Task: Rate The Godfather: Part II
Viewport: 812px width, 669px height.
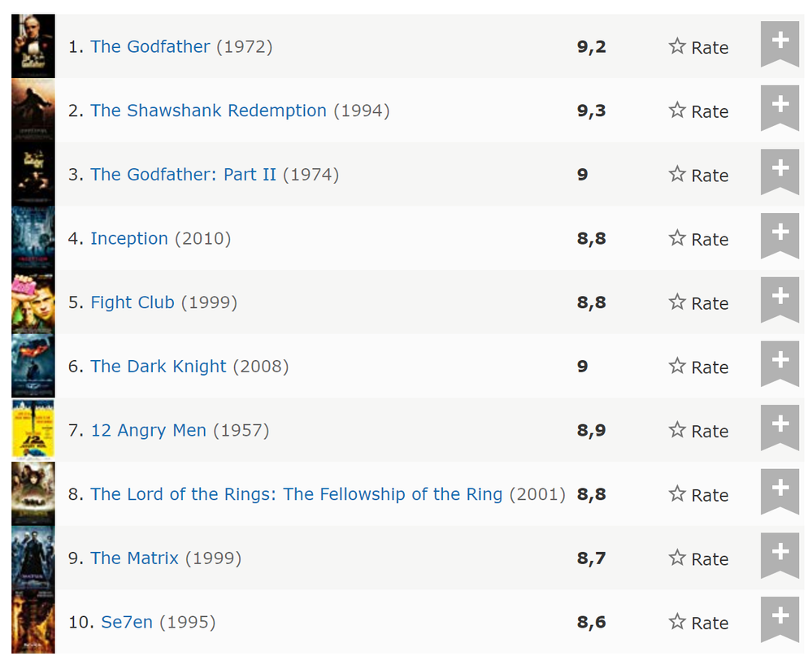Action: tap(698, 174)
